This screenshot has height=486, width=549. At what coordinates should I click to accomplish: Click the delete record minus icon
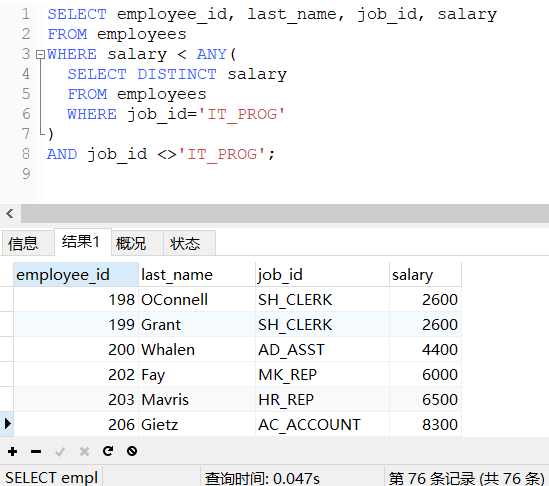(36, 451)
